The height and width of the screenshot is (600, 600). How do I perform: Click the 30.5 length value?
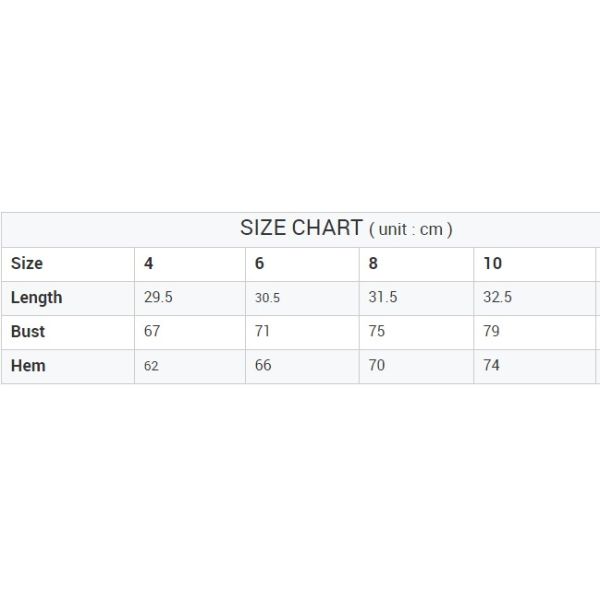[267, 298]
